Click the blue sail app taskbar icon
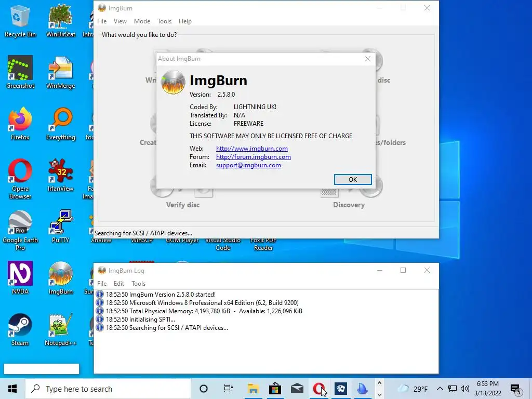Image resolution: width=532 pixels, height=399 pixels. (362, 389)
